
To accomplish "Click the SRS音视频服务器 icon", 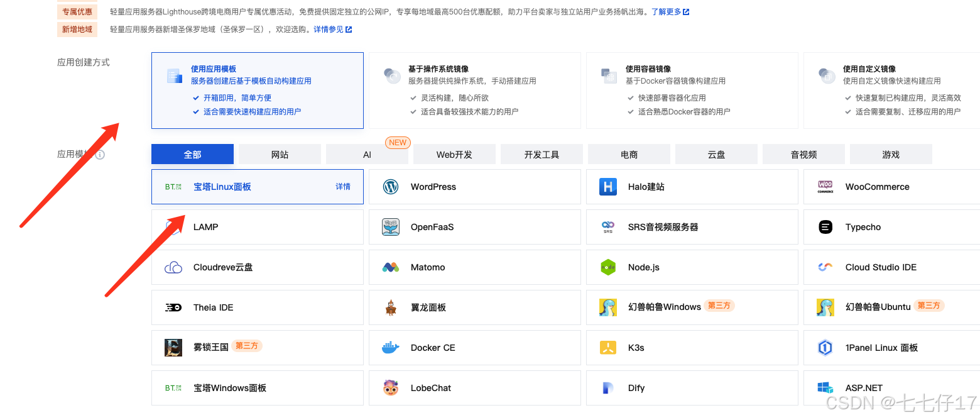I will [608, 227].
